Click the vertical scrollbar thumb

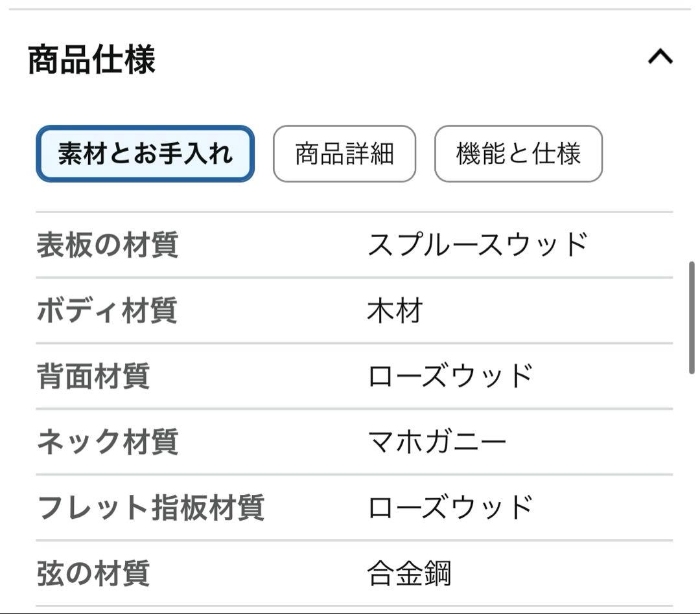(x=692, y=317)
